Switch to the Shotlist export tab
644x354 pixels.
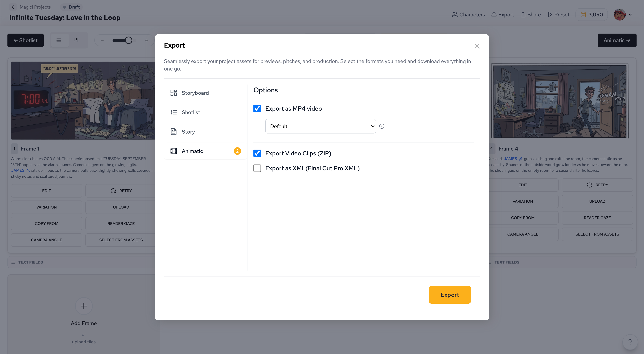pyautogui.click(x=191, y=112)
